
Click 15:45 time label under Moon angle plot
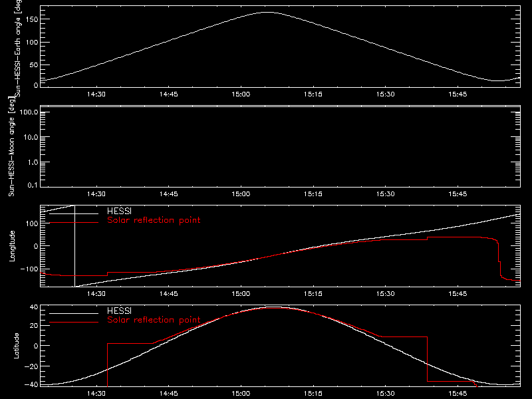(458, 194)
